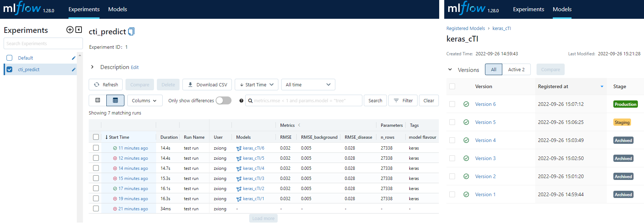Click the status icon of 11 minutes ago run
The width and height of the screenshot is (644, 224).
point(115,148)
